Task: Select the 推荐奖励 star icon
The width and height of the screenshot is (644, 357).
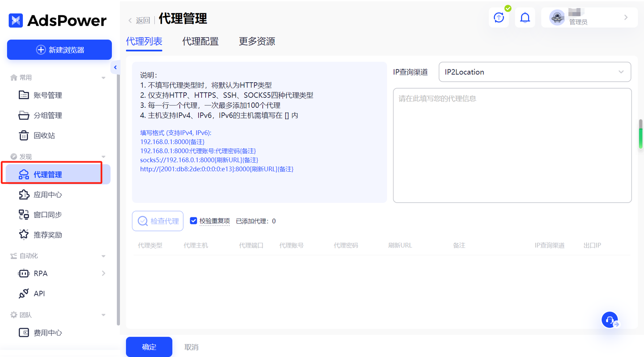Action: [24, 234]
